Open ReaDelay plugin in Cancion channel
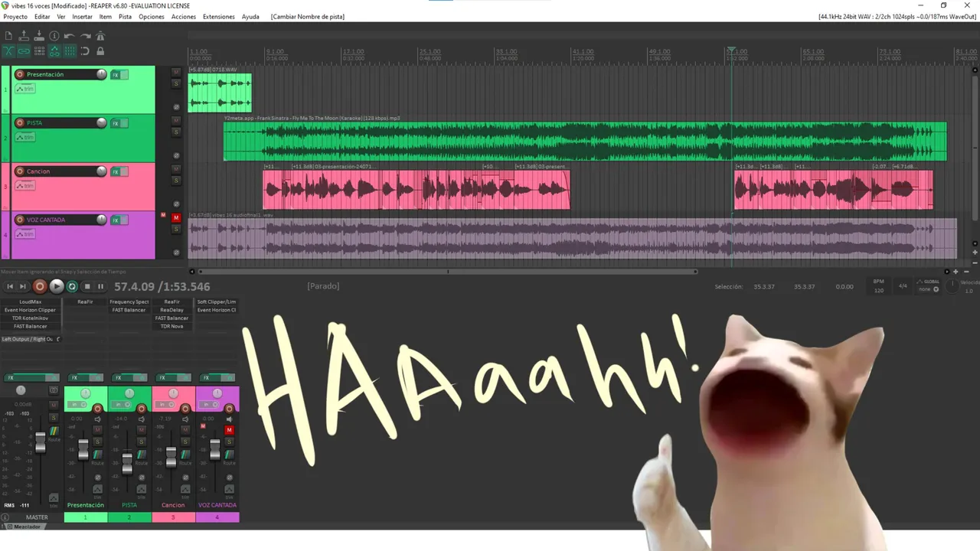The height and width of the screenshot is (551, 980). 172,310
